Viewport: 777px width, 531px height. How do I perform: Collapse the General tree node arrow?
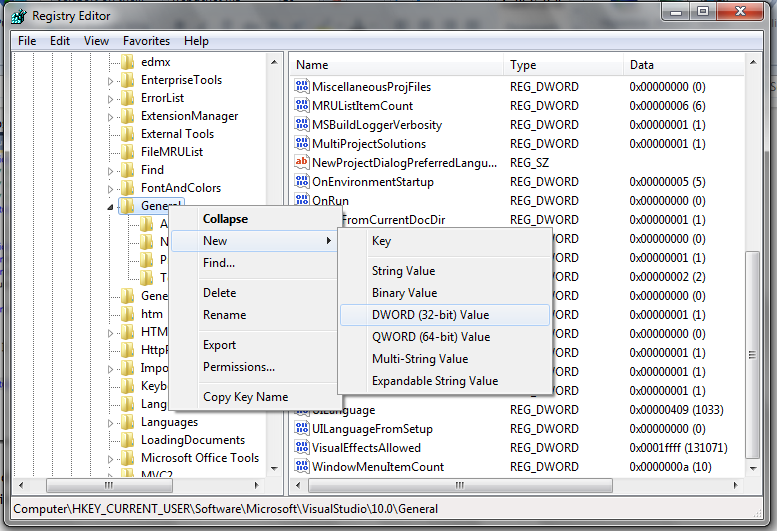pyautogui.click(x=111, y=207)
